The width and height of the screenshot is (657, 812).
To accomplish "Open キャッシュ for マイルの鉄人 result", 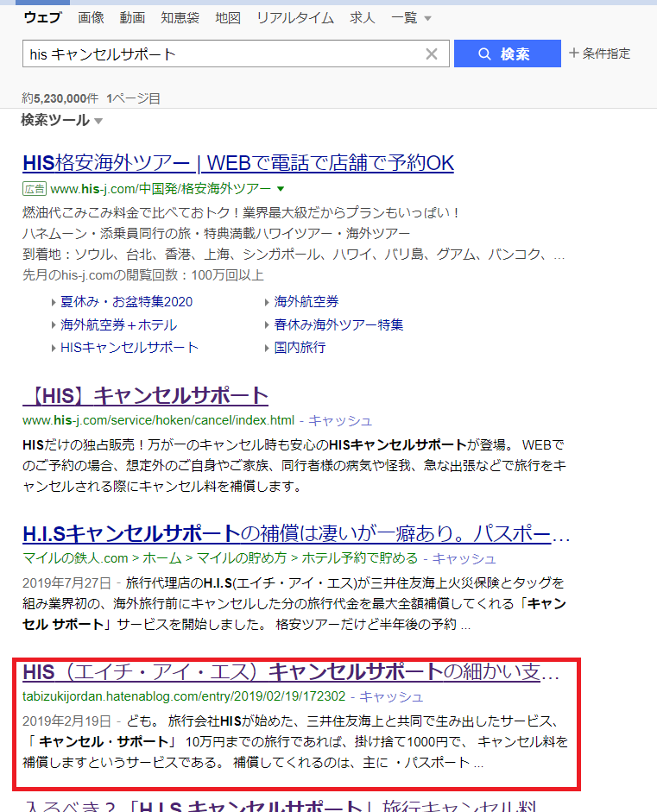I will point(464,559).
